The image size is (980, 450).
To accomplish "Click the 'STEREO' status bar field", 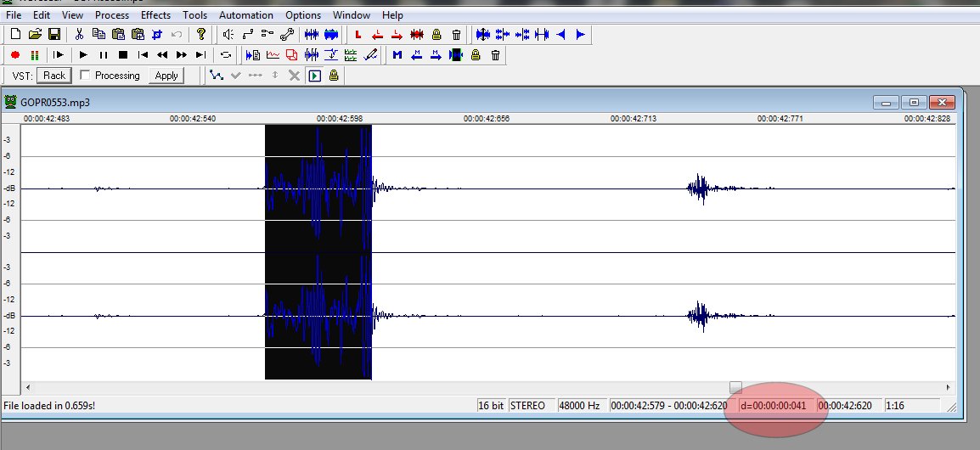I will click(x=532, y=406).
